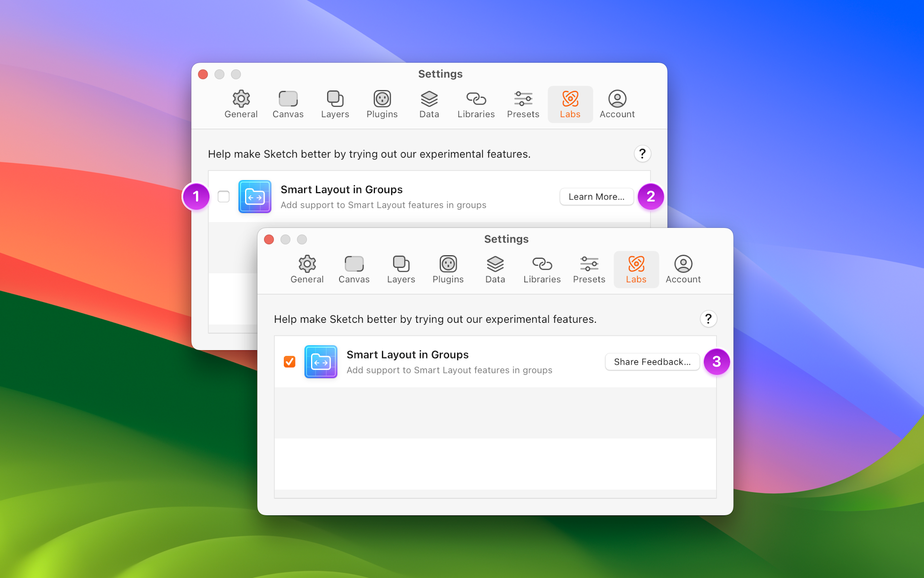Click Smart Layout icon in back window
This screenshot has width=924, height=578.
coord(255,197)
